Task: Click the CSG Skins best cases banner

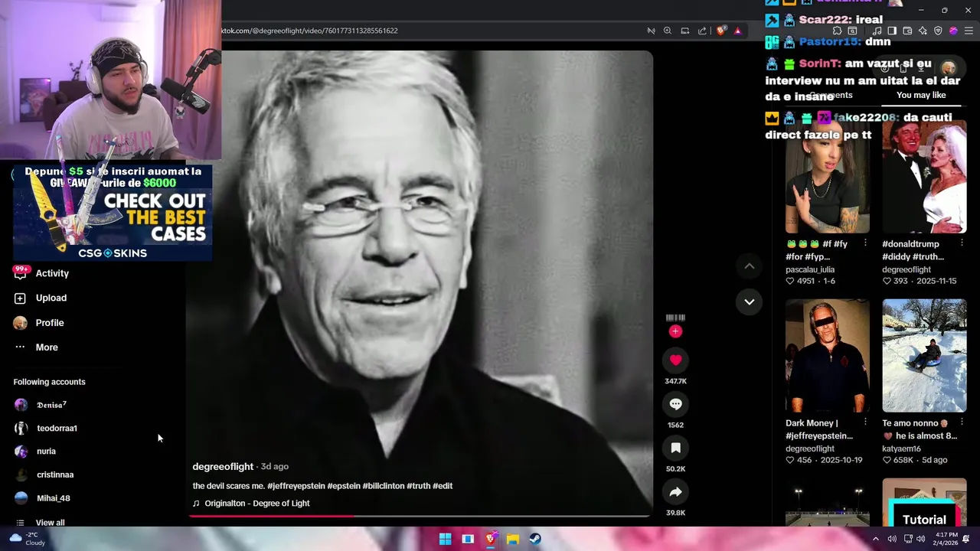Action: 113,213
